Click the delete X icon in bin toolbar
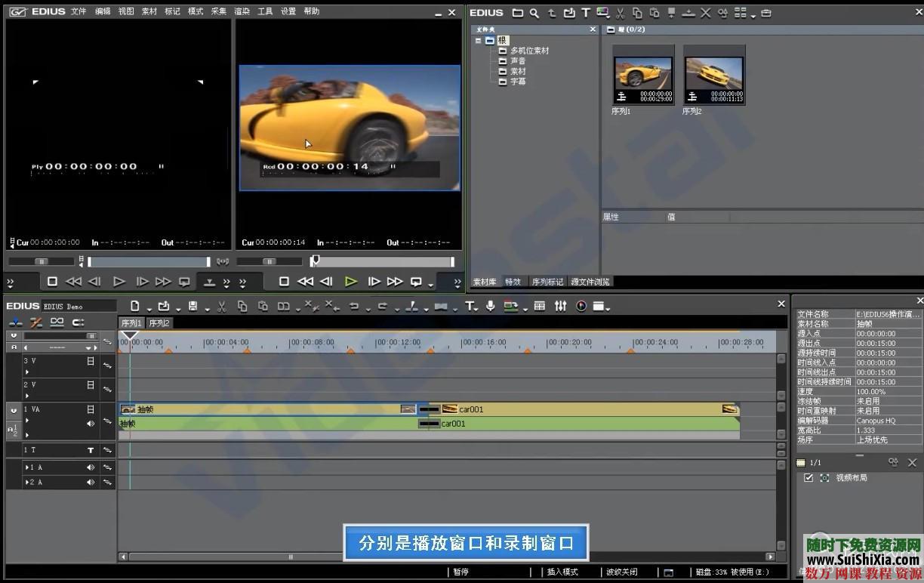The height and width of the screenshot is (583, 924). click(x=705, y=13)
